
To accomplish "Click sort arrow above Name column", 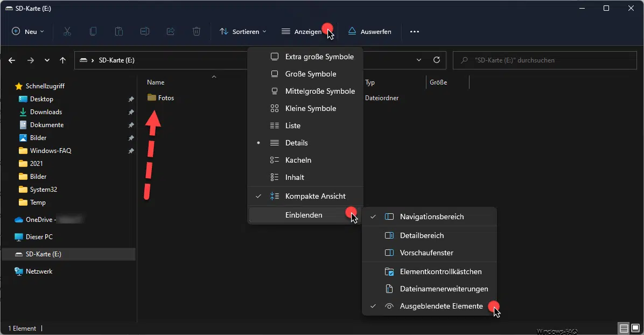I will 214,77.
